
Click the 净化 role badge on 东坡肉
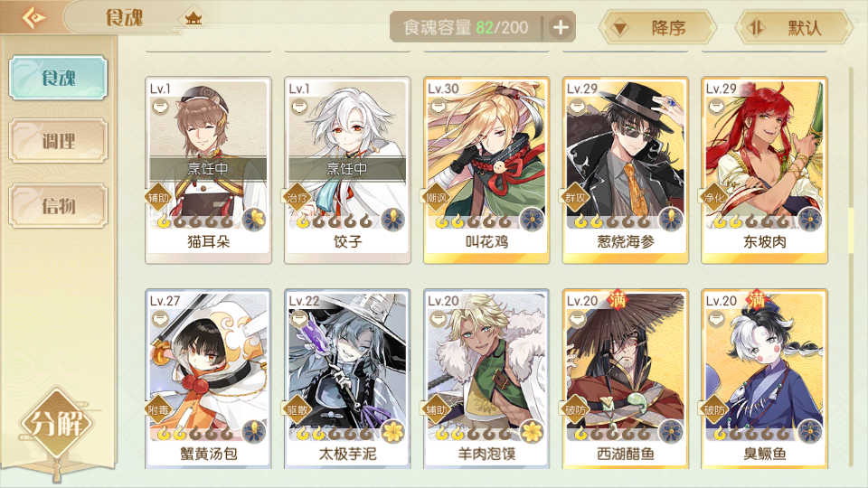pos(714,197)
